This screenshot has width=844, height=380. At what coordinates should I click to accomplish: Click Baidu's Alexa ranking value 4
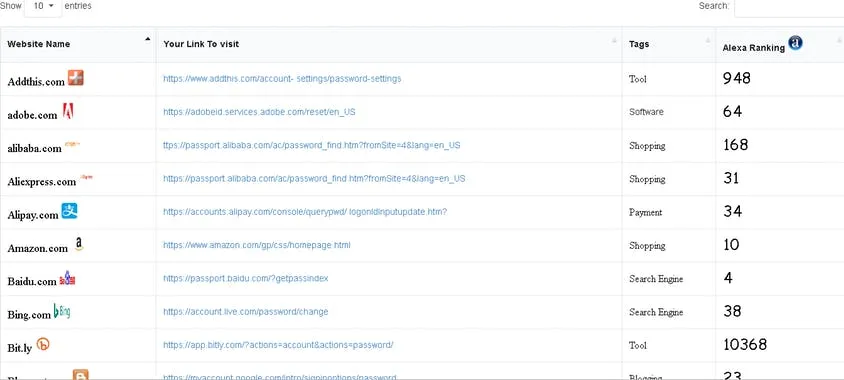click(728, 278)
